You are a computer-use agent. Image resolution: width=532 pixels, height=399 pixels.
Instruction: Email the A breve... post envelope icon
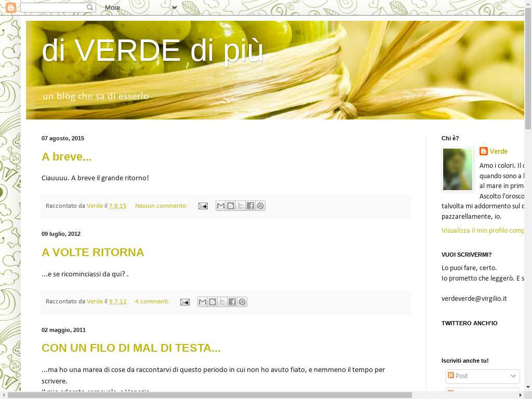203,206
